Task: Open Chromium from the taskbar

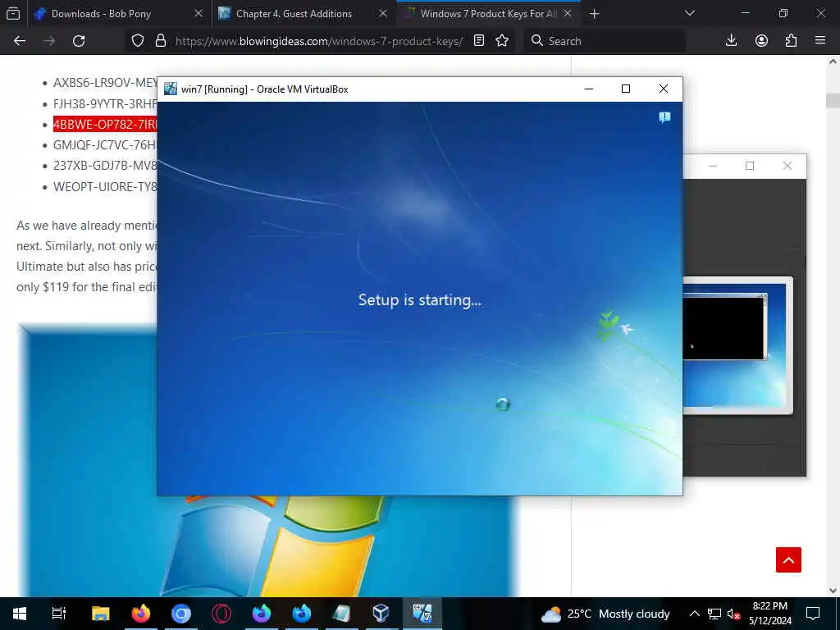Action: pyautogui.click(x=181, y=614)
